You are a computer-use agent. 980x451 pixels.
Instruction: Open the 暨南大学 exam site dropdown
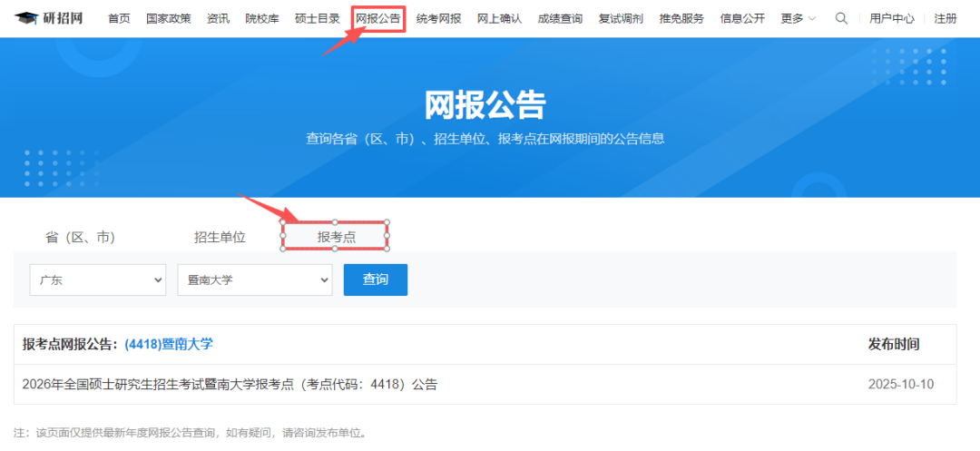click(x=255, y=279)
